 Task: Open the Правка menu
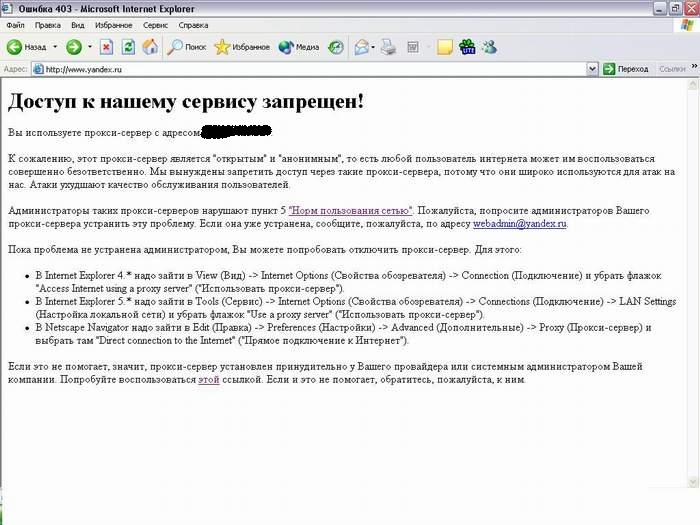[x=48, y=25]
